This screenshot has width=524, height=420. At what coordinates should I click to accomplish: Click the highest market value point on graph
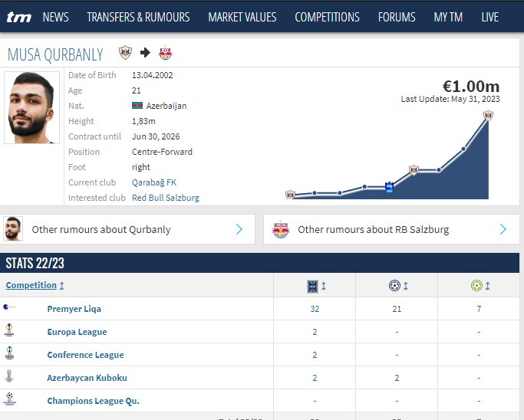click(488, 116)
